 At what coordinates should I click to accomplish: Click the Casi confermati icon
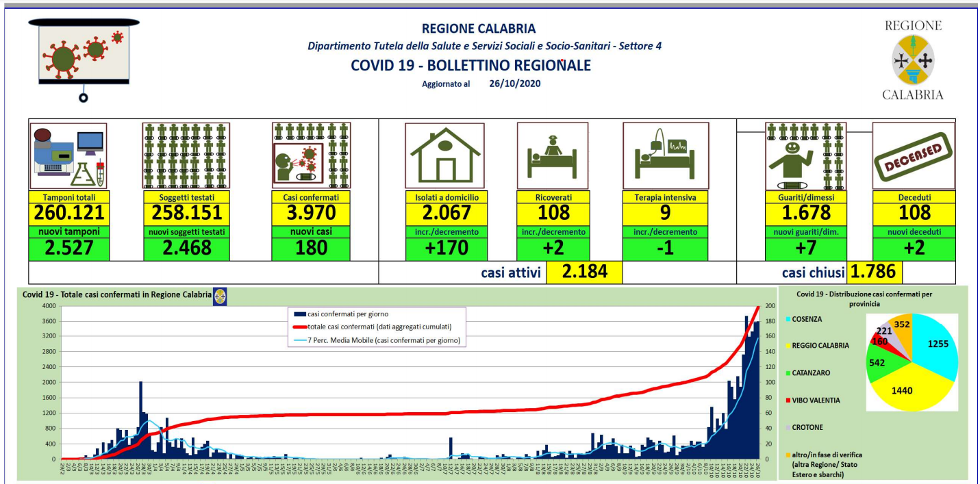[x=312, y=155]
